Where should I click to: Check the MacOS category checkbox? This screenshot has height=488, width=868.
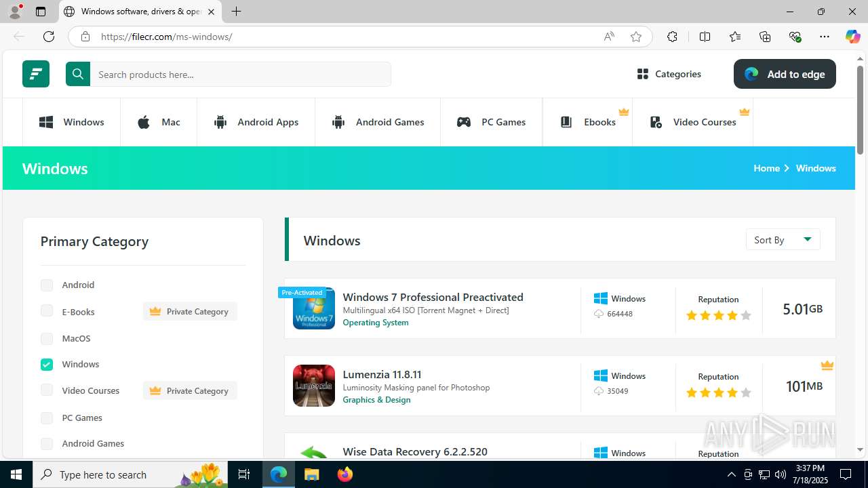click(x=47, y=338)
